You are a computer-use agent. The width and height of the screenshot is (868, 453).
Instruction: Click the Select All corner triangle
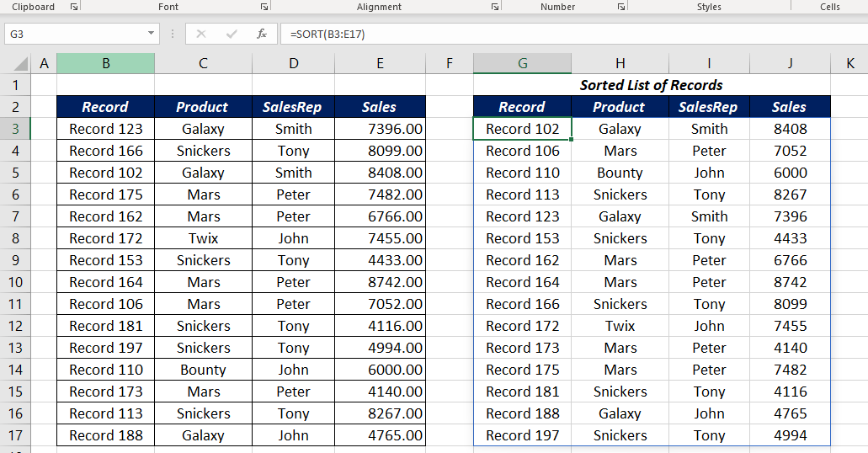[17, 64]
